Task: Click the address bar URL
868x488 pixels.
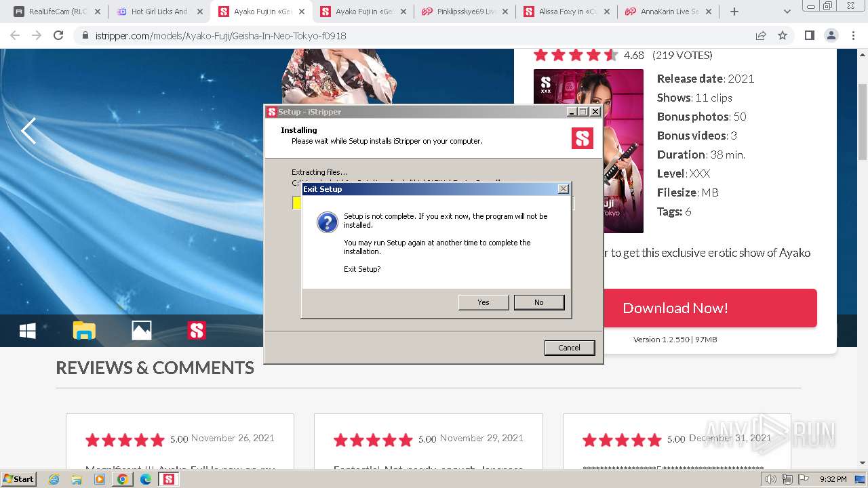Action: (x=220, y=36)
